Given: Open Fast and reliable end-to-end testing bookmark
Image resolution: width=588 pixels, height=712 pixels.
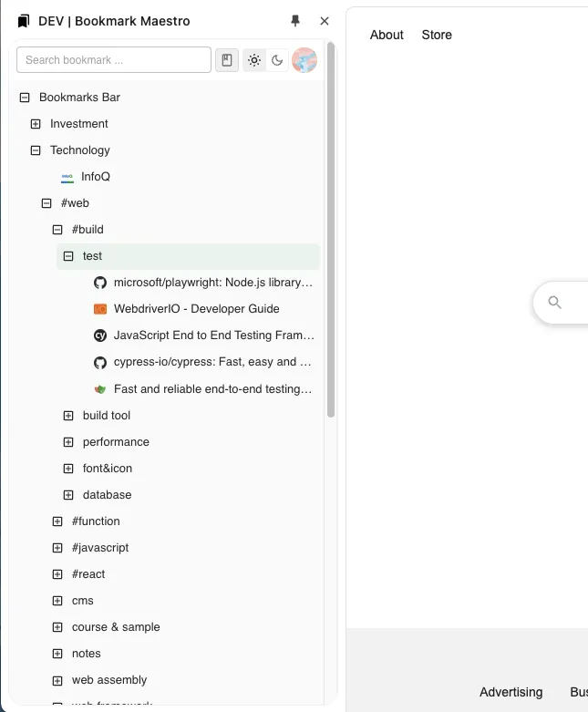Looking at the screenshot, I should 213,388.
